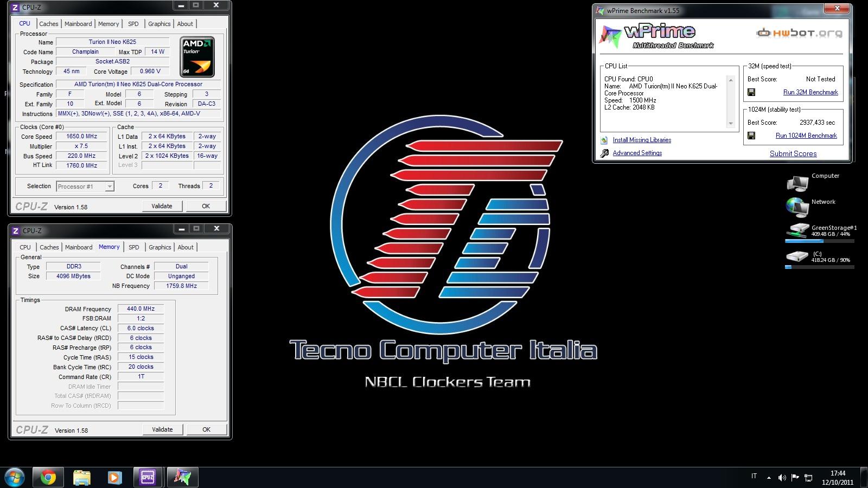Click the (C:) drive usage bar
The height and width of the screenshot is (488, 868).
(820, 267)
